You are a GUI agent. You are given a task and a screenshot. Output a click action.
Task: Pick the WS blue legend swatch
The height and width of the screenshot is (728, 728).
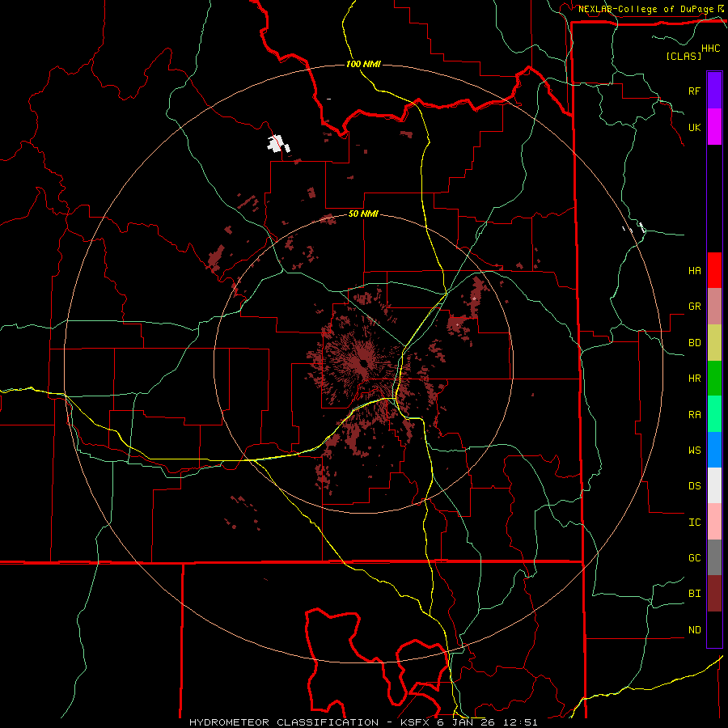[714, 450]
